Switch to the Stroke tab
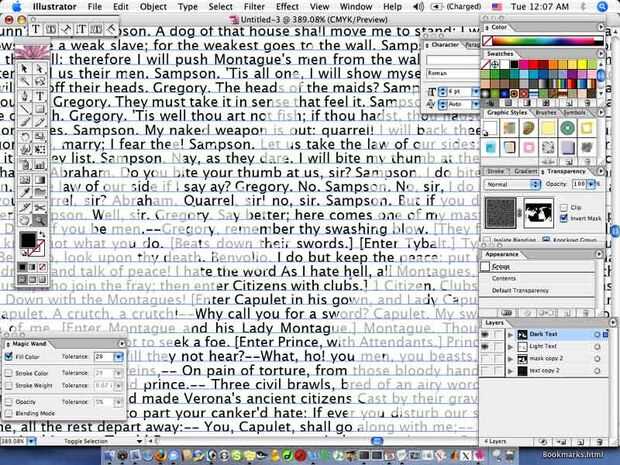The height and width of the screenshot is (465, 620). coord(495,172)
